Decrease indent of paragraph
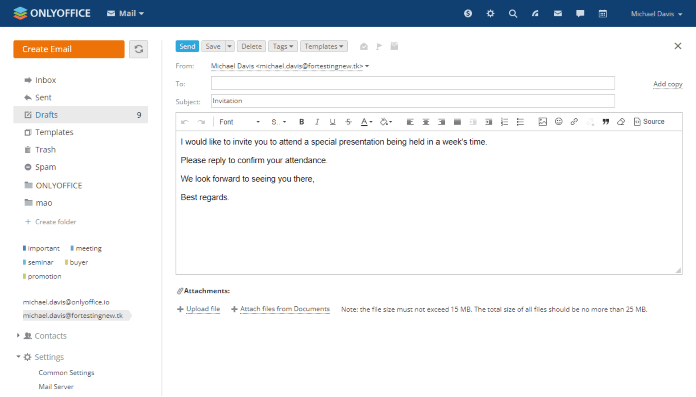This screenshot has width=696, height=397. point(473,122)
